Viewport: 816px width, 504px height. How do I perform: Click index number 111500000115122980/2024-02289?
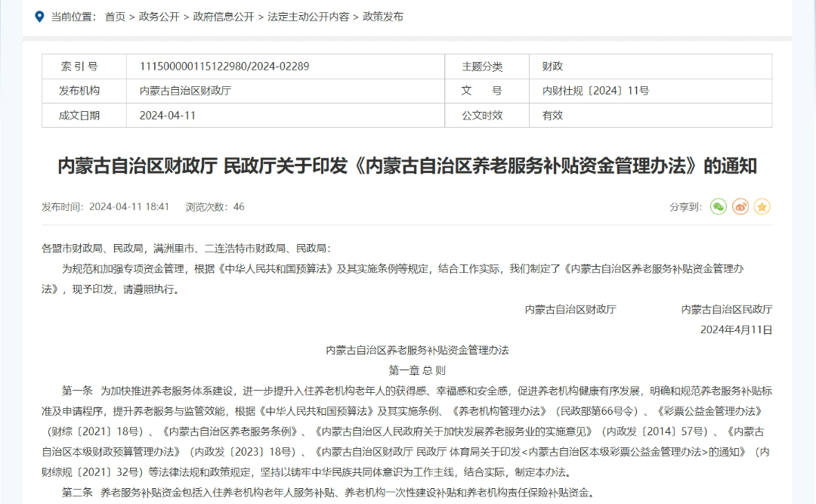pos(224,66)
